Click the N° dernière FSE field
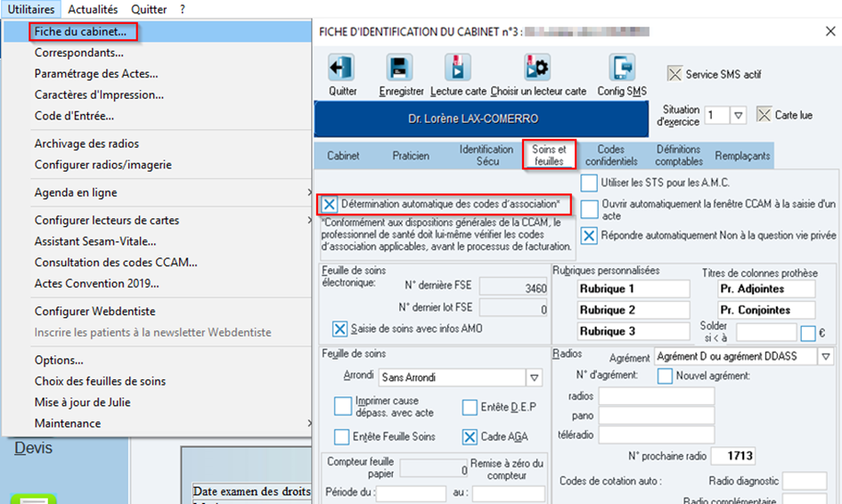The image size is (842, 504). 513,288
